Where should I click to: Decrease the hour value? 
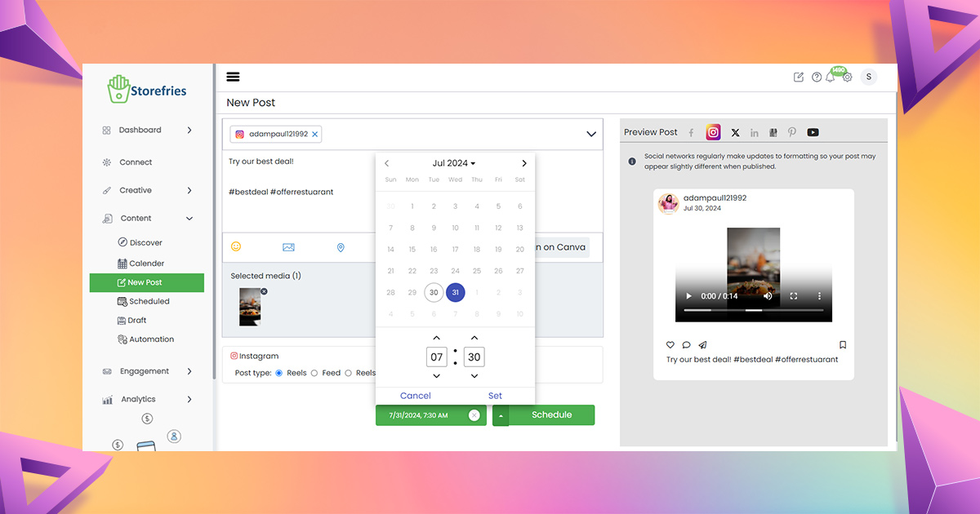coord(436,376)
